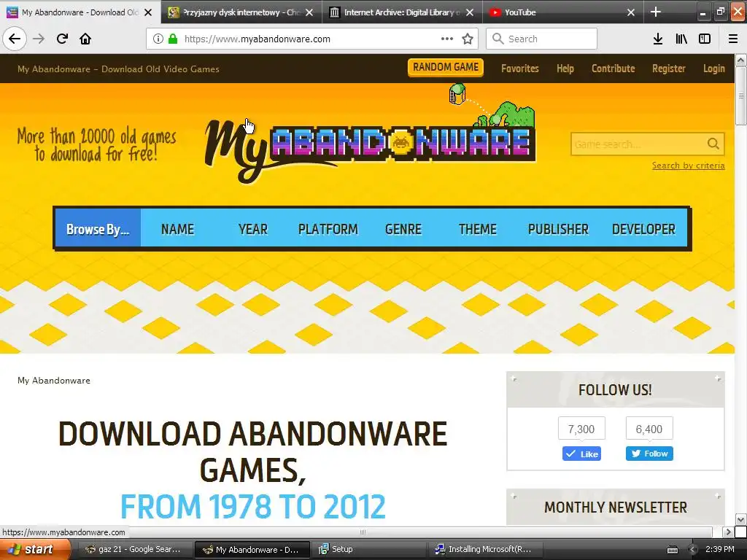Show site information icon in address bar

coord(158,39)
